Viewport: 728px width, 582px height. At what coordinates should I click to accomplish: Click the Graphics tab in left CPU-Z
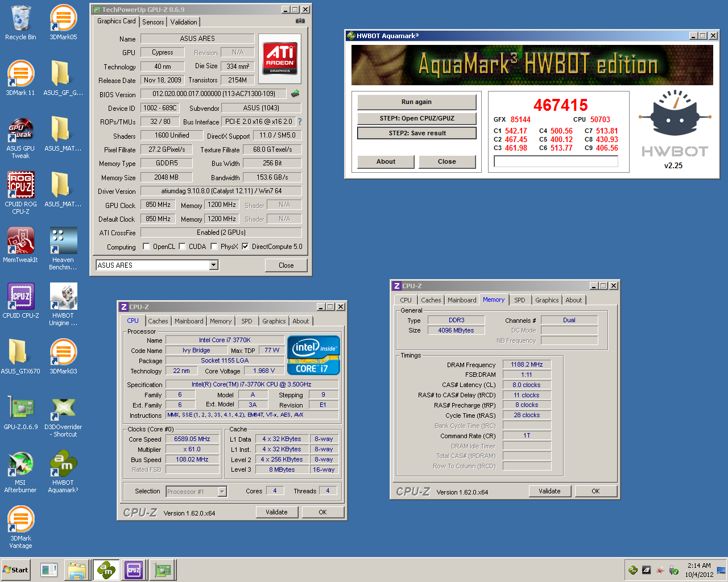(274, 321)
